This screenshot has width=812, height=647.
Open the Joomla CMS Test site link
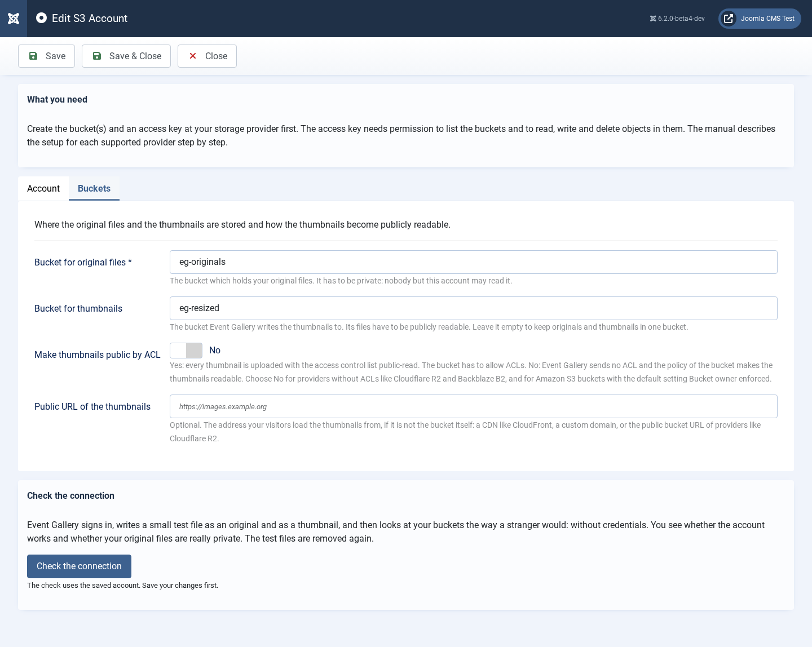coord(760,19)
